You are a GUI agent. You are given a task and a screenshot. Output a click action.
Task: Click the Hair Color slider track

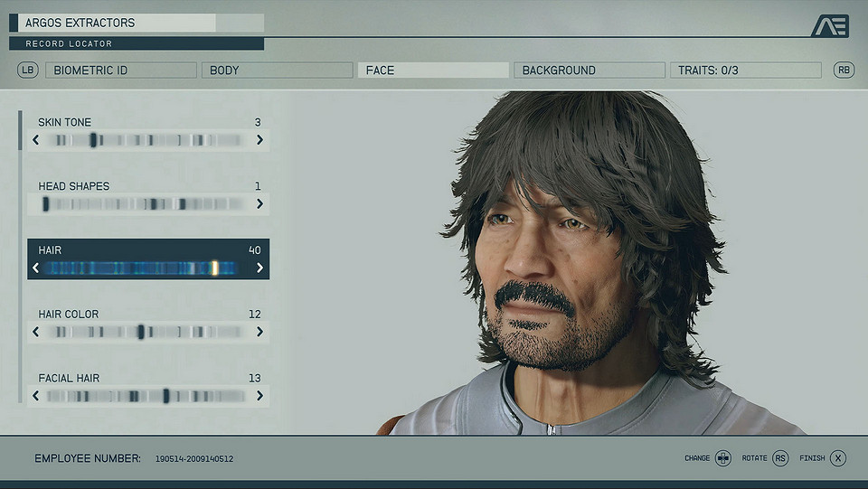point(148,332)
